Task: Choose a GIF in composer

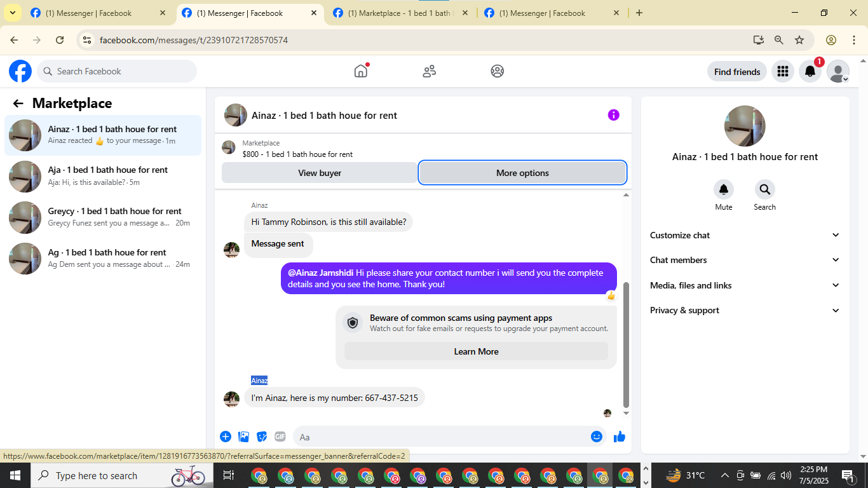Action: coord(280,437)
